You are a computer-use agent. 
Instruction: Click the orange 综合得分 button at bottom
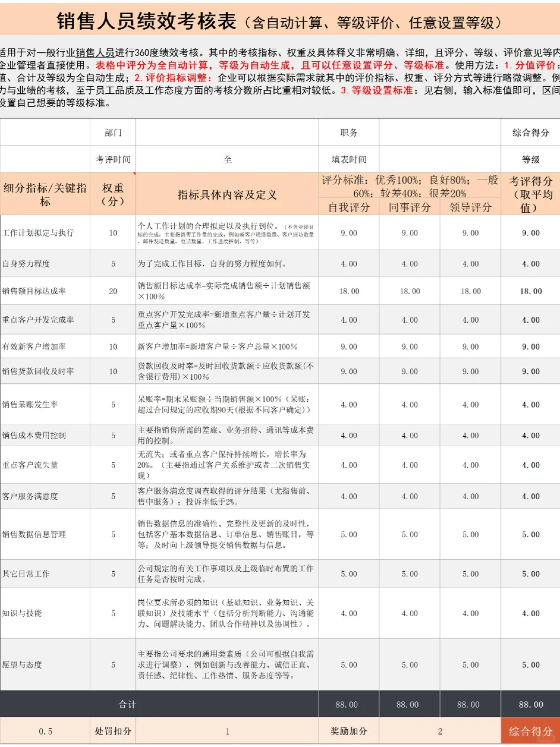pyautogui.click(x=530, y=731)
